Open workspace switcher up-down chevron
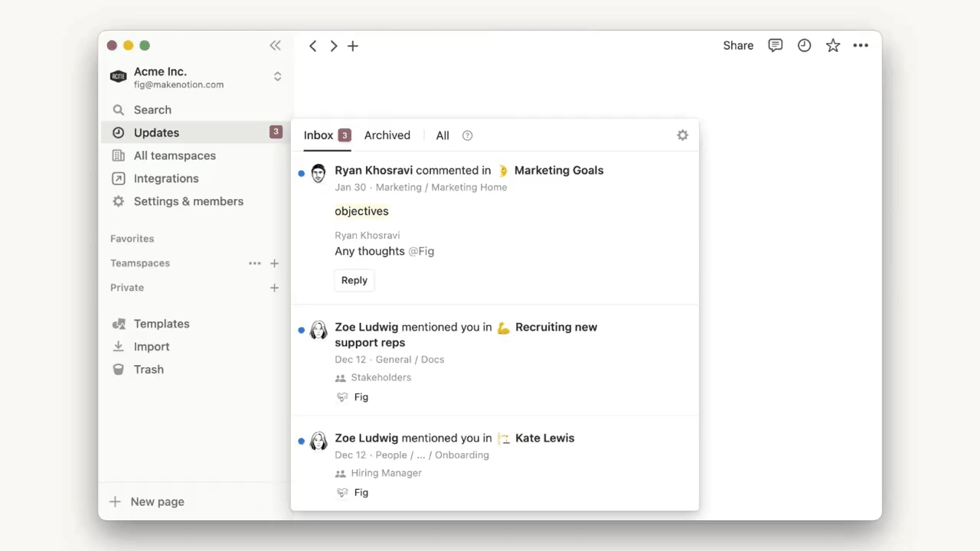This screenshot has height=551, width=980. pyautogui.click(x=277, y=77)
